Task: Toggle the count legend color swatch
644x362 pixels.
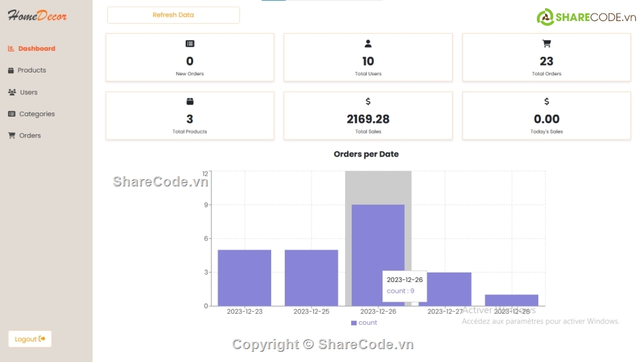Action: [354, 323]
